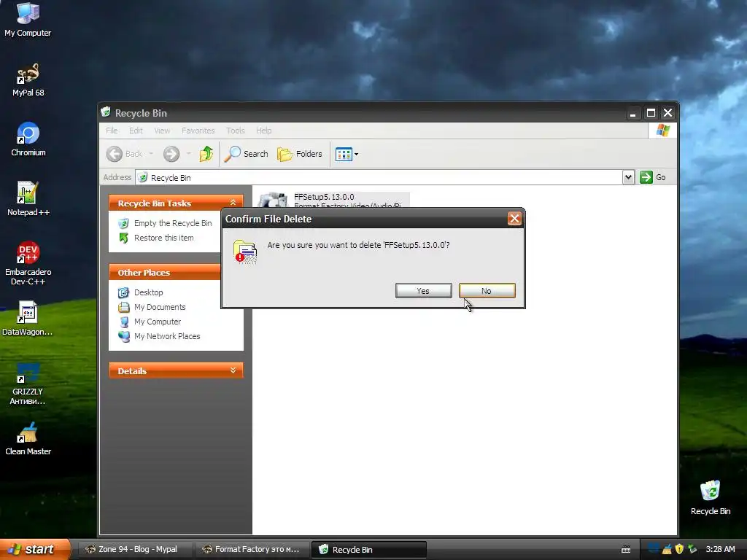Image resolution: width=747 pixels, height=560 pixels.
Task: Open the File menu
Action: [112, 131]
